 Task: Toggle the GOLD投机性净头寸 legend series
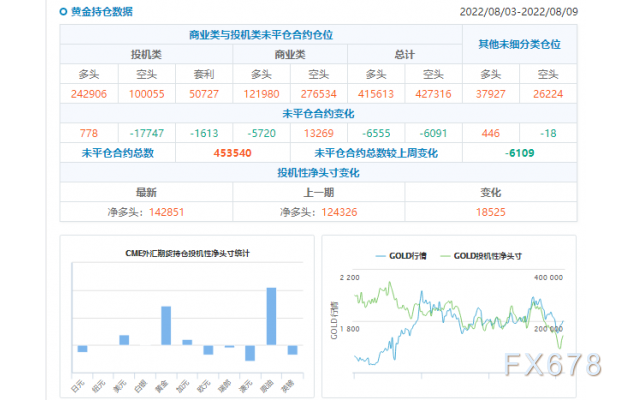tap(481, 256)
